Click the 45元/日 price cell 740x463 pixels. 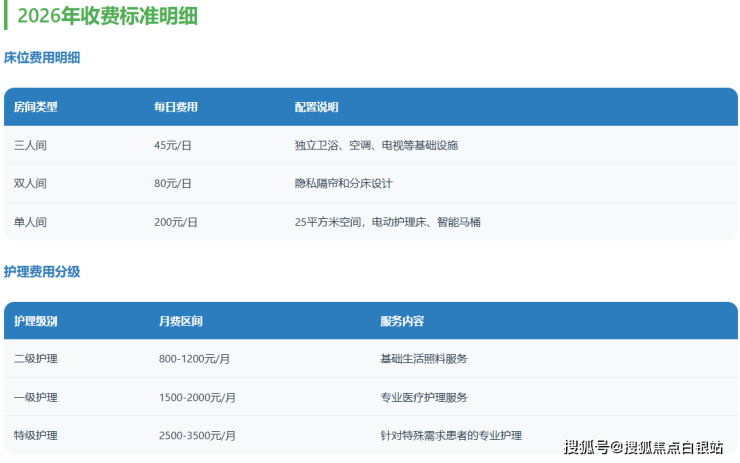coord(173,145)
